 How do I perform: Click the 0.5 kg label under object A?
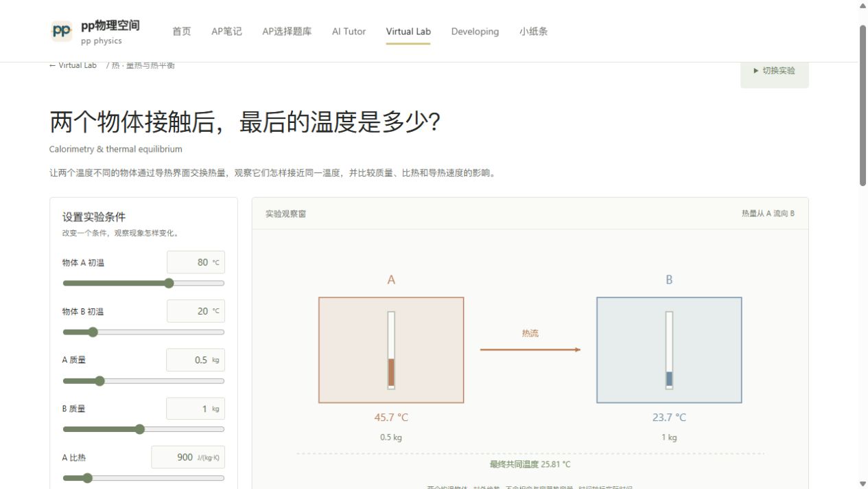(391, 437)
